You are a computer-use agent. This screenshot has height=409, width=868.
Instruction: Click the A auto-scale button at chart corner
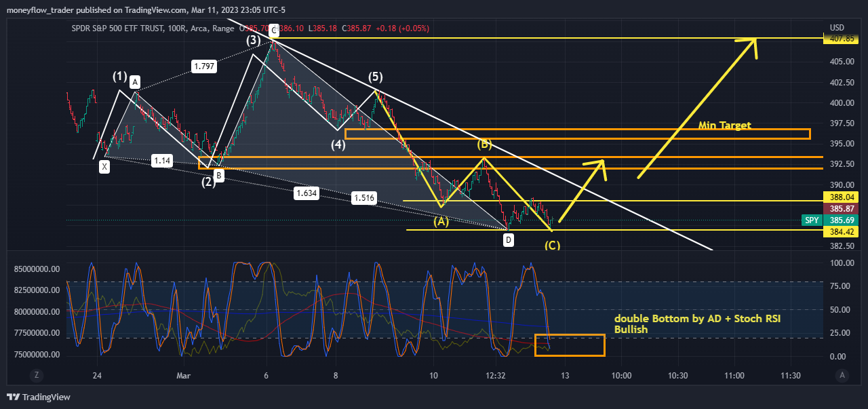pos(842,375)
